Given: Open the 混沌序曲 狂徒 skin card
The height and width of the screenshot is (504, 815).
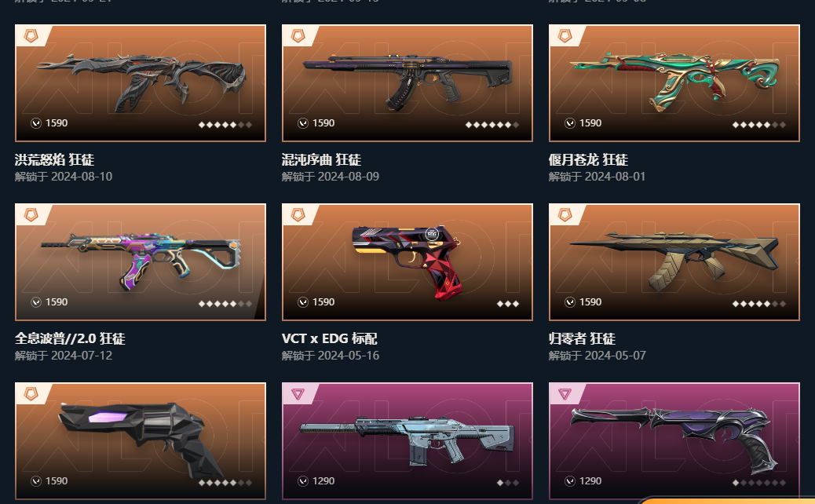Looking at the screenshot, I should point(407,83).
